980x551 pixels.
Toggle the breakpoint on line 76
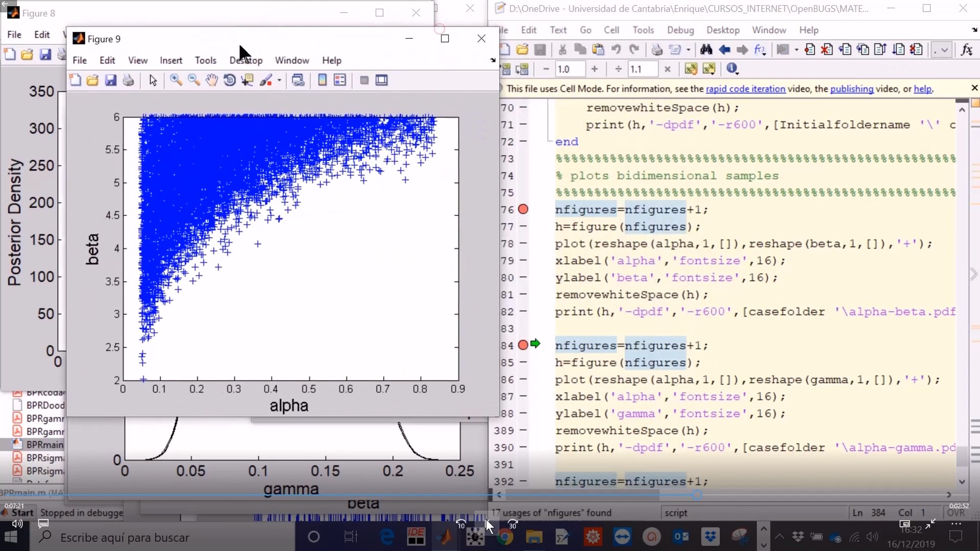[524, 209]
